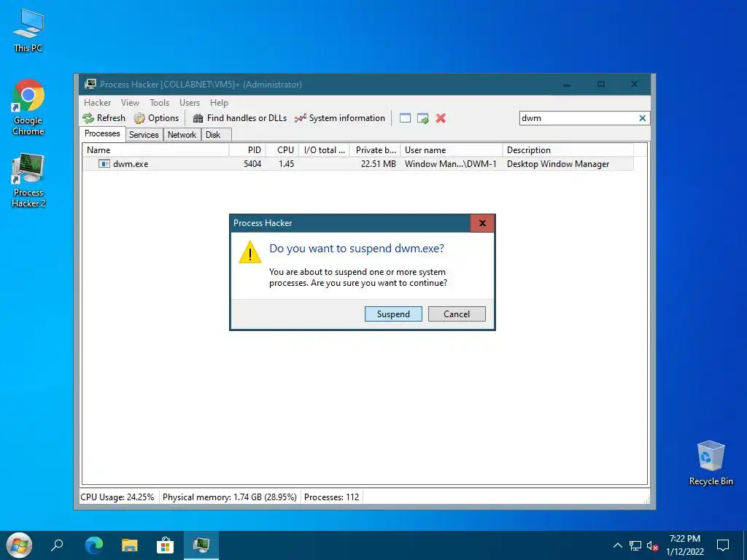747x560 pixels.
Task: Open the Help menu
Action: (x=219, y=103)
